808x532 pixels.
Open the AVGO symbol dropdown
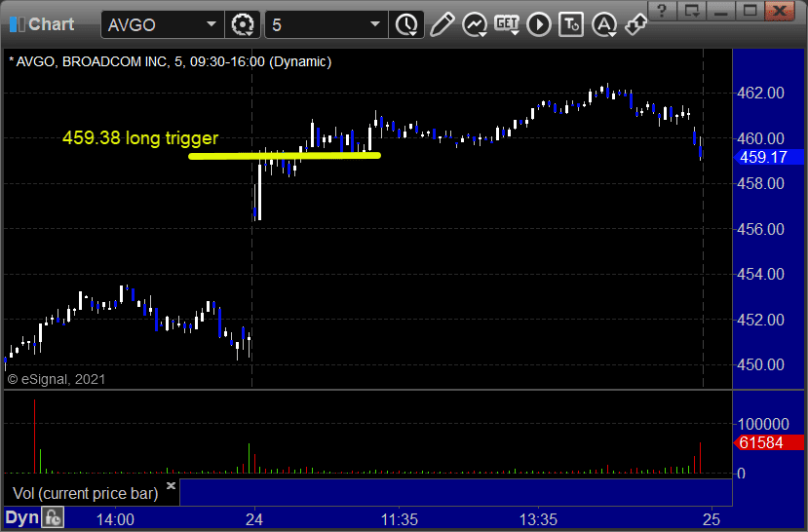click(x=212, y=24)
